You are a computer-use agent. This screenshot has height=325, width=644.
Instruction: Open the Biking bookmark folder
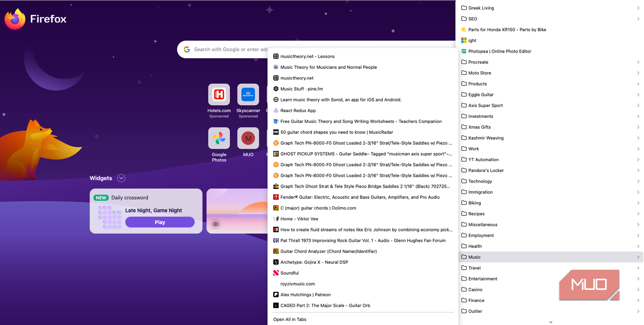tap(551, 203)
